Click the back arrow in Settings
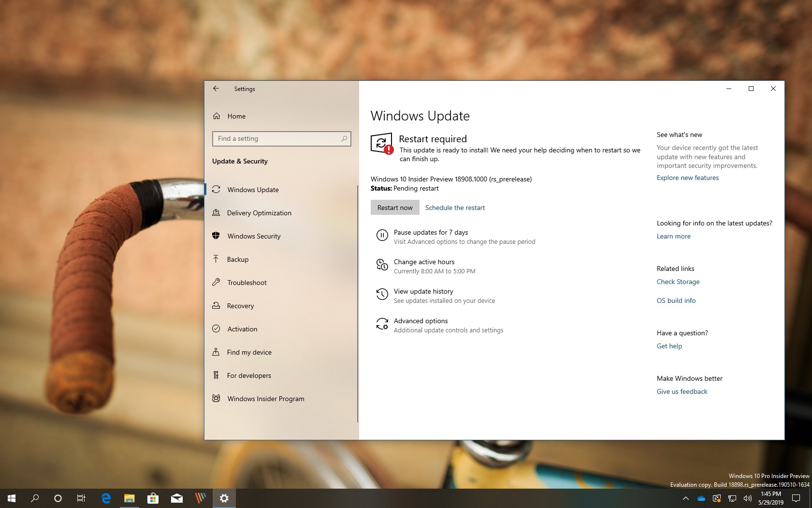The width and height of the screenshot is (812, 508). coord(216,89)
